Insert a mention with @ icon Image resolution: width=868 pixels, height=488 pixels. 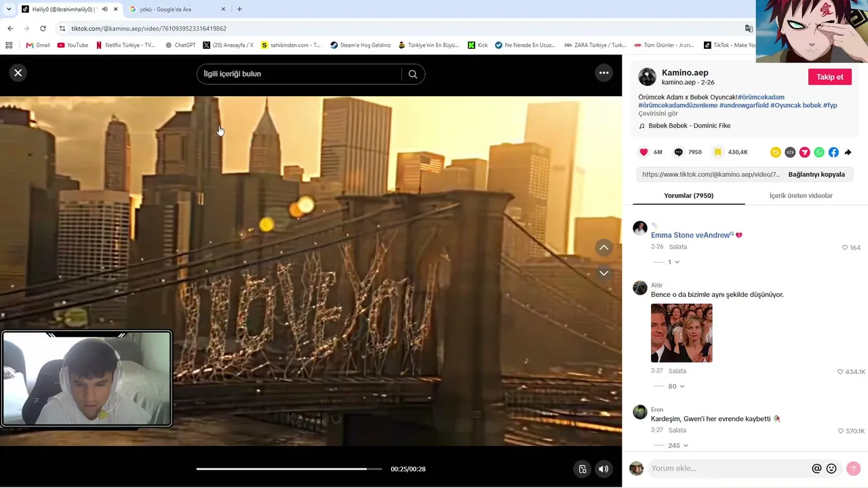click(816, 468)
